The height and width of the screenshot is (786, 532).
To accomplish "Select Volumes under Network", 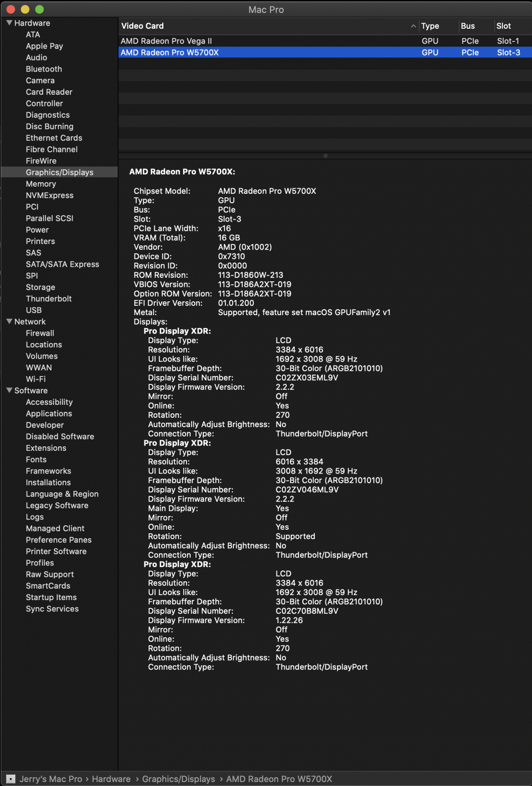I will pos(42,356).
